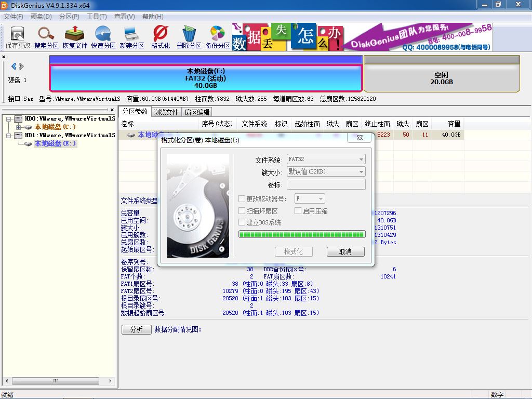Image resolution: width=532 pixels, height=399 pixels.
Task: Click the 数字 indicator in status bar
Action: tap(497, 395)
